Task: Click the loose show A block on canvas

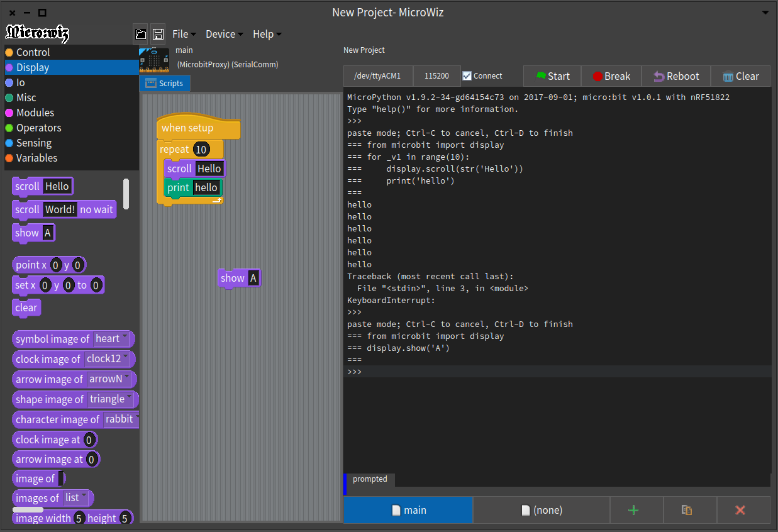Action: (x=239, y=278)
